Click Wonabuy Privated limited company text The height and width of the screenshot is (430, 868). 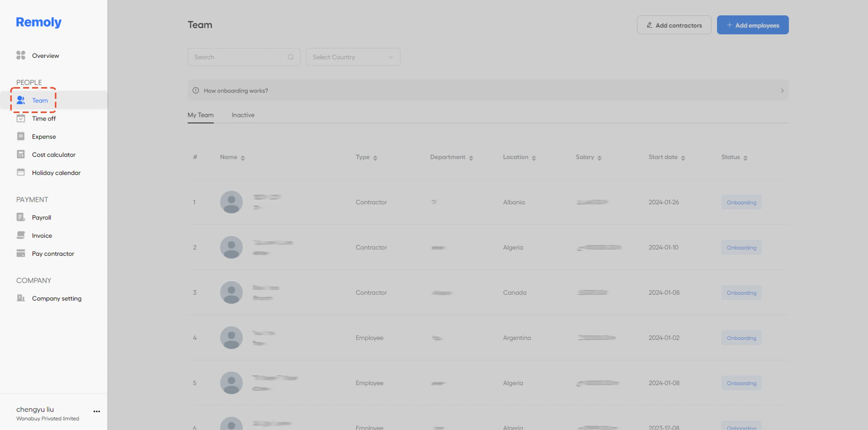point(48,418)
